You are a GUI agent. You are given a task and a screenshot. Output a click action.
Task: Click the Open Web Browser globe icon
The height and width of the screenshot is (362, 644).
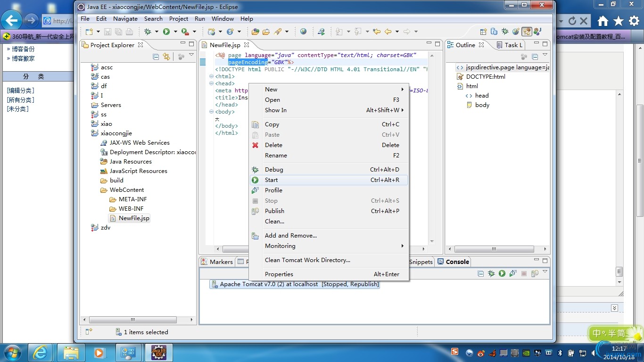point(303,32)
